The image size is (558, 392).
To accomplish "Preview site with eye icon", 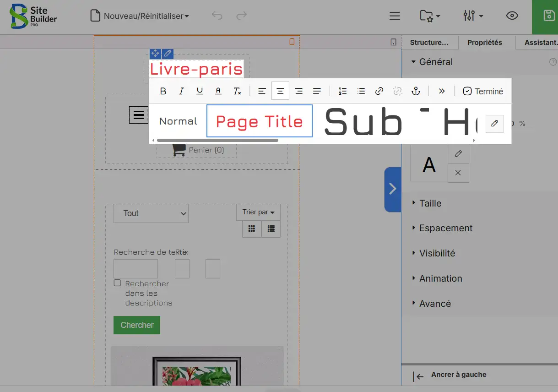I will pyautogui.click(x=512, y=16).
